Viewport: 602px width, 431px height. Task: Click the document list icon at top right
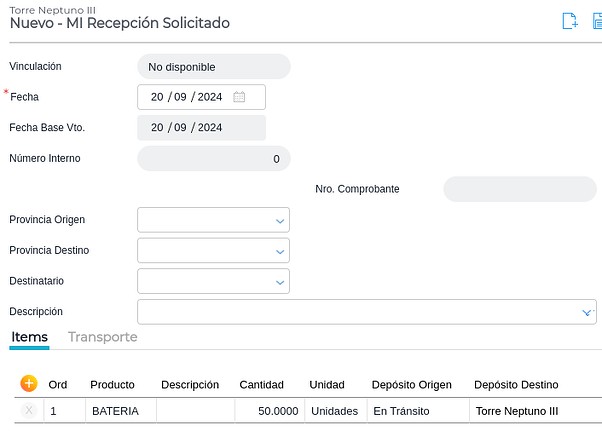coord(597,21)
